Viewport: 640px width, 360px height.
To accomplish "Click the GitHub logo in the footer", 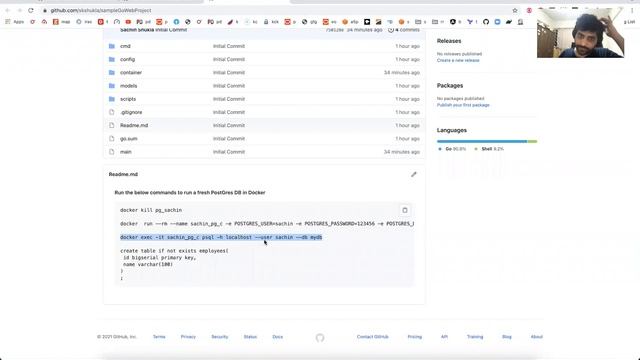I will click(x=320, y=337).
